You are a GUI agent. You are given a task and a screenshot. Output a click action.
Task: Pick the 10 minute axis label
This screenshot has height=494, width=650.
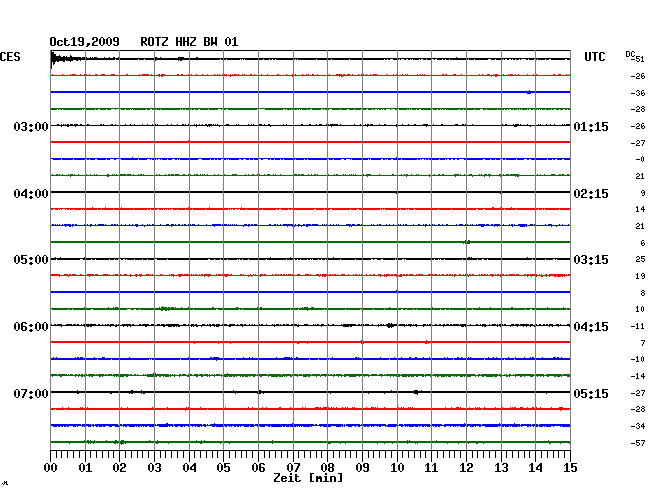pos(397,468)
